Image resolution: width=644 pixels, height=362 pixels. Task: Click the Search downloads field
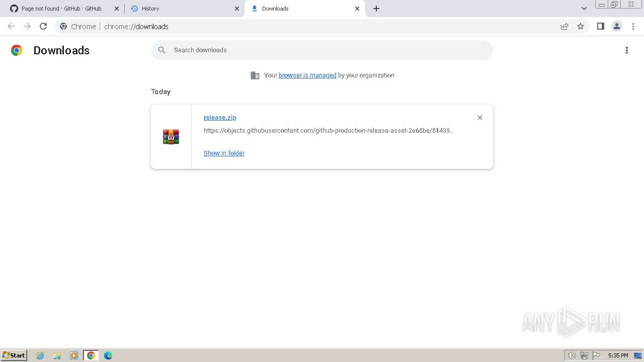(322, 50)
